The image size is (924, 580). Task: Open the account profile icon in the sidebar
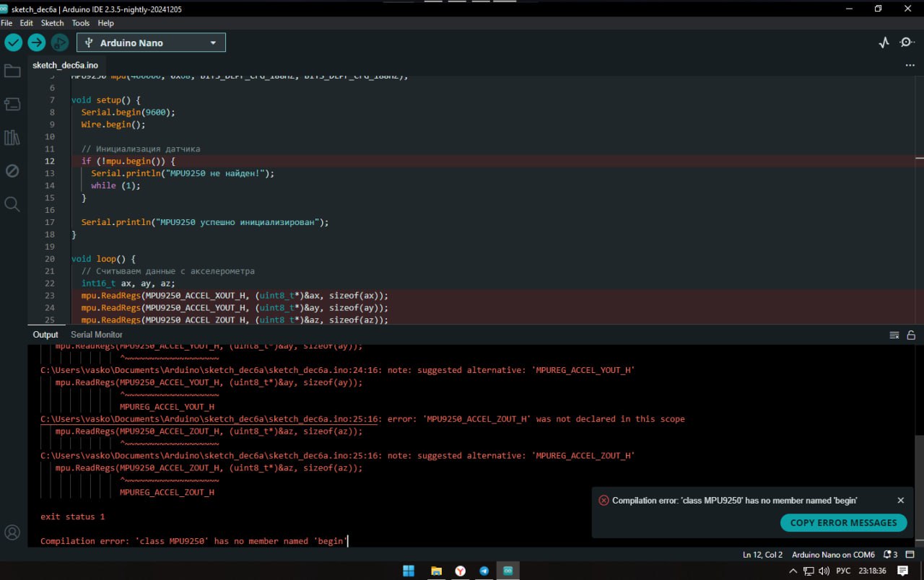[x=12, y=532]
